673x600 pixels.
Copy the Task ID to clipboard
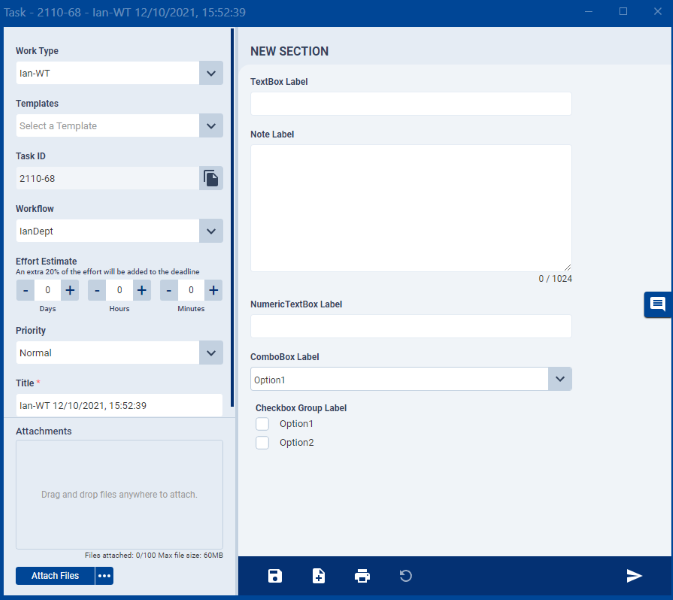(211, 178)
